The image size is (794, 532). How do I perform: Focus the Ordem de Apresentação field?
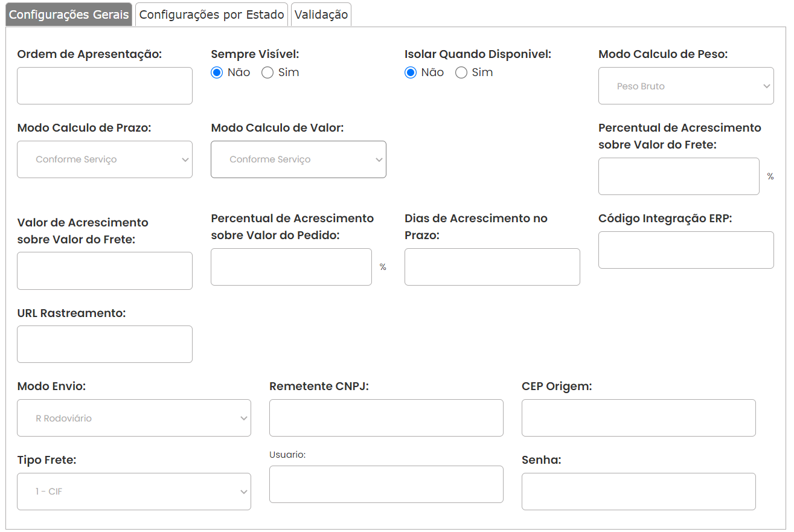click(104, 86)
